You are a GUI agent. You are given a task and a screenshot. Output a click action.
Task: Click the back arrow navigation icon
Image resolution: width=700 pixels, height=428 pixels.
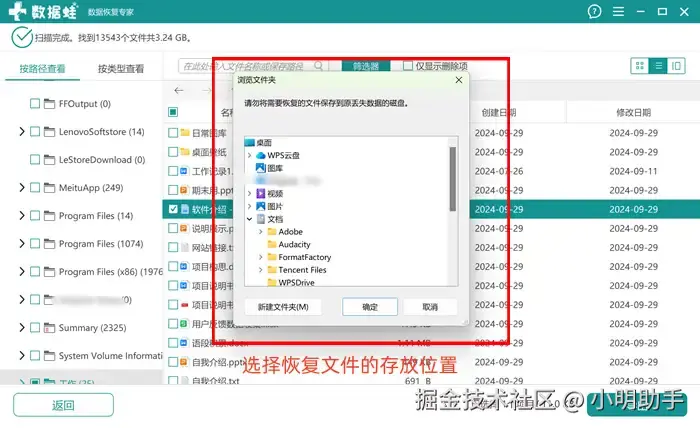point(179,91)
